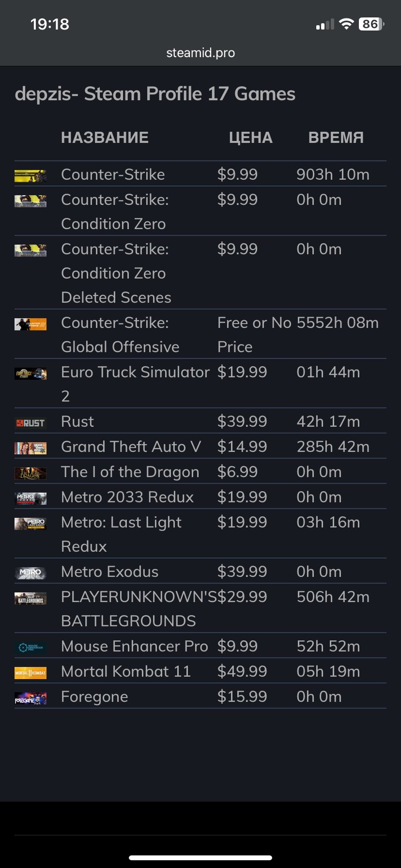Click the Mouse Enhancer Pro icon
Viewport: 401px width, 868px height.
31,648
